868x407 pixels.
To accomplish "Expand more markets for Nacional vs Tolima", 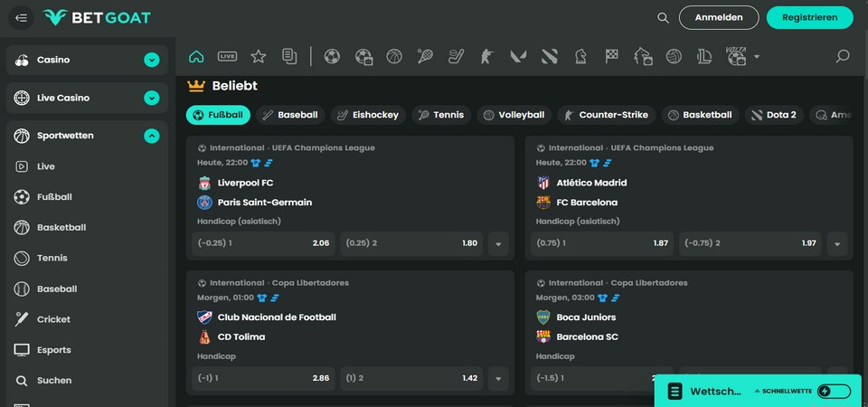I will pyautogui.click(x=498, y=379).
